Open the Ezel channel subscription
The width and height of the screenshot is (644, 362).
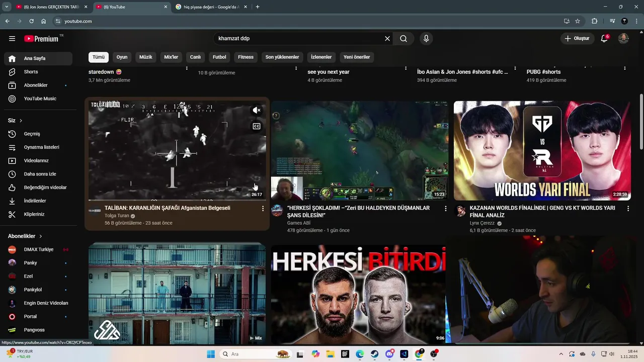tap(38, 276)
